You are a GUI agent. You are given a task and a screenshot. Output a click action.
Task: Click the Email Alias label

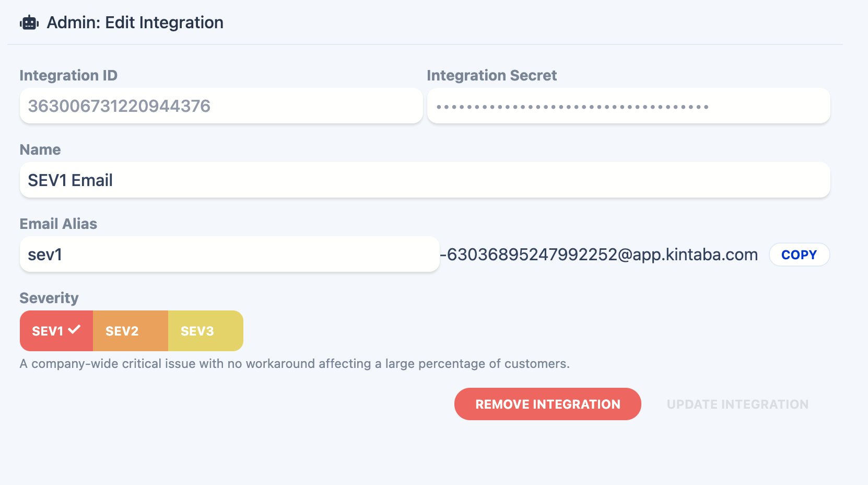[x=58, y=224]
